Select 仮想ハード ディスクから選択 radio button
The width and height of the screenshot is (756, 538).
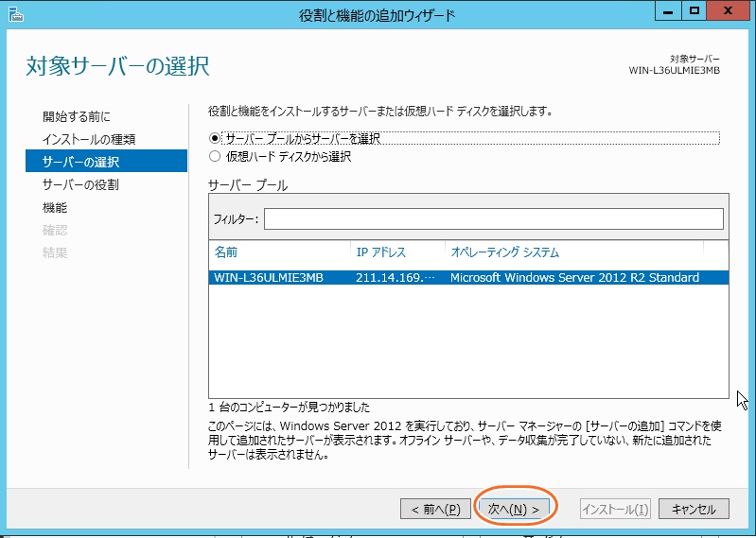[x=215, y=156]
